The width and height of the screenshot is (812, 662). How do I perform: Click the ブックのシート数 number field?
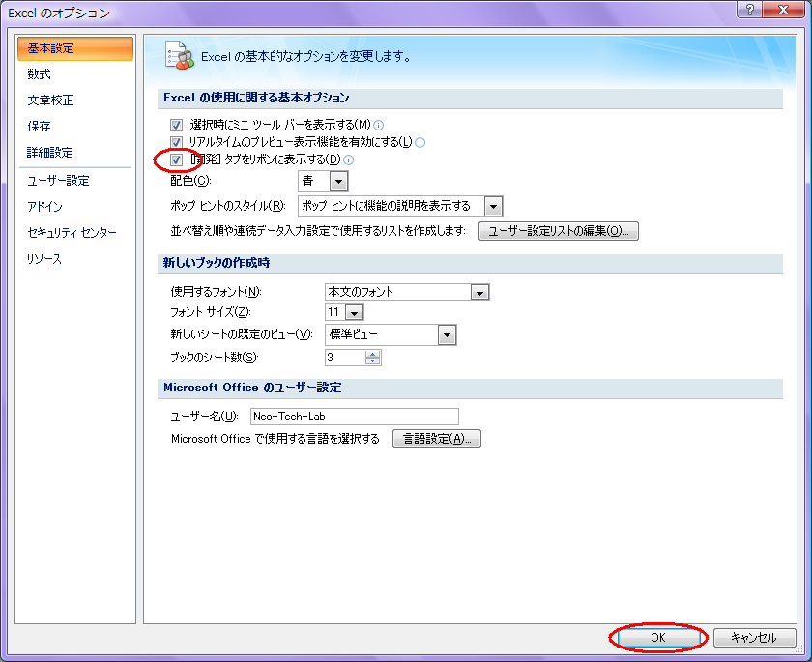pyautogui.click(x=345, y=358)
